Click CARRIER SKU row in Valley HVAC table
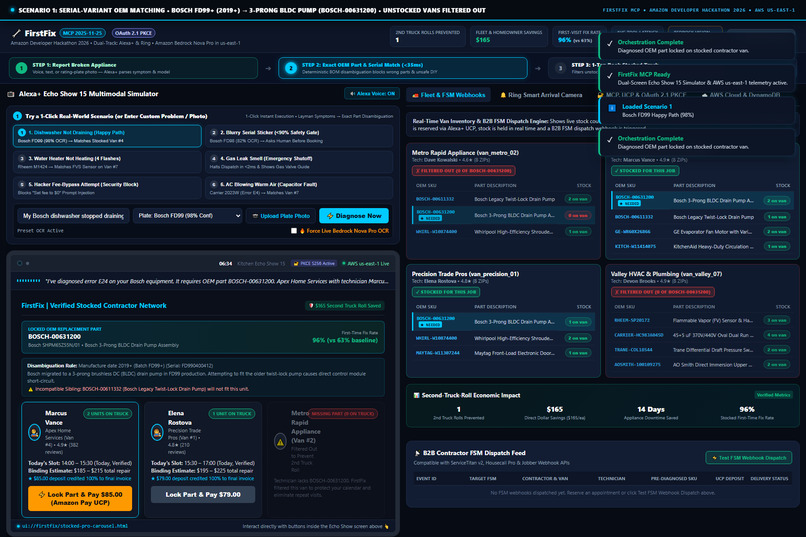Viewport: 806px width, 537px height. pyautogui.click(x=702, y=335)
